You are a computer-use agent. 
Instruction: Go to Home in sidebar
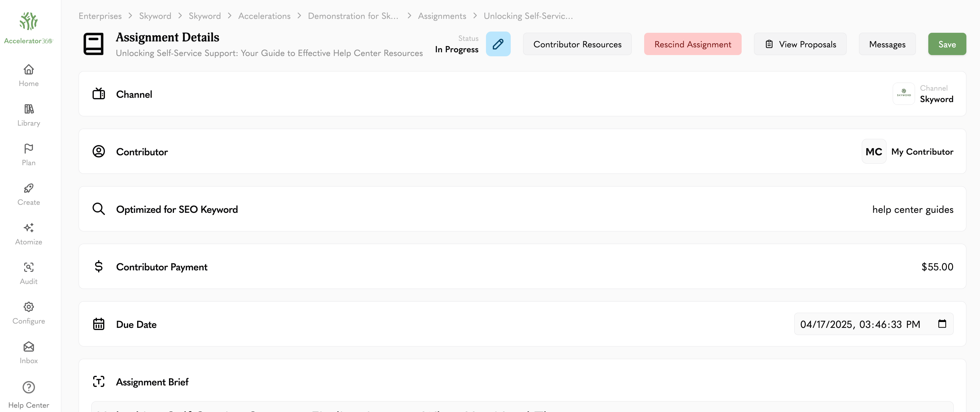pos(28,76)
